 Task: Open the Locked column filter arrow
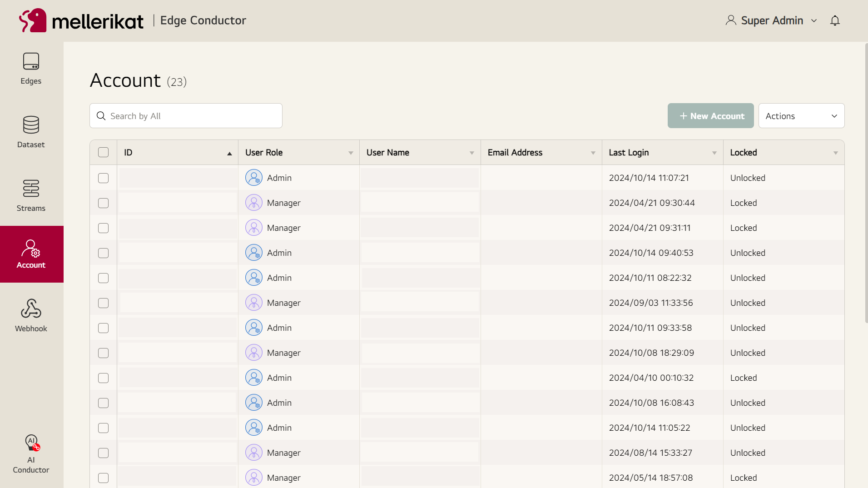[x=836, y=153]
